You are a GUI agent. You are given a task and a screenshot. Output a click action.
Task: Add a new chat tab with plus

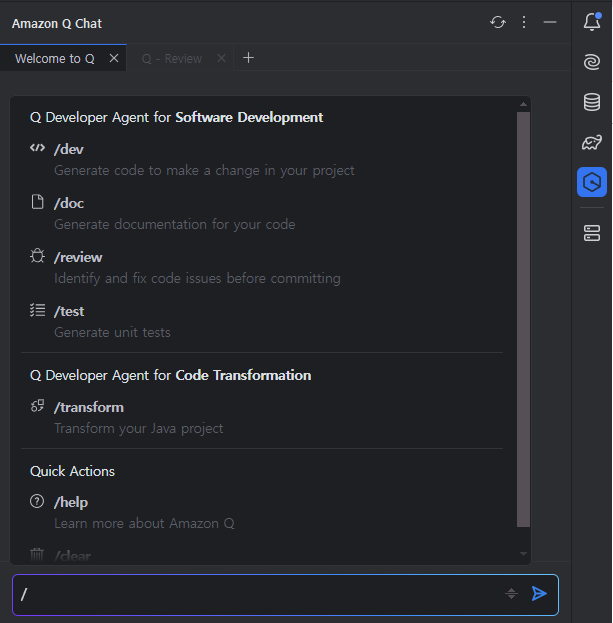pyautogui.click(x=248, y=58)
